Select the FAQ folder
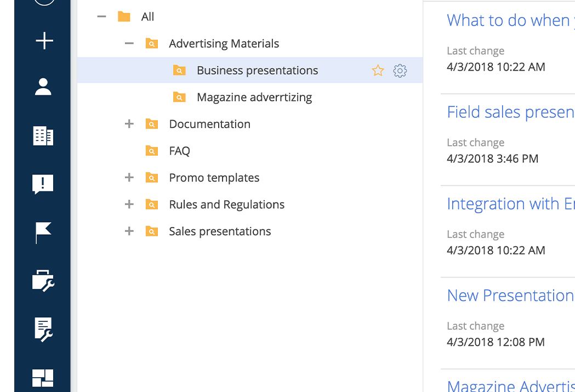The image size is (575, 392). [179, 151]
